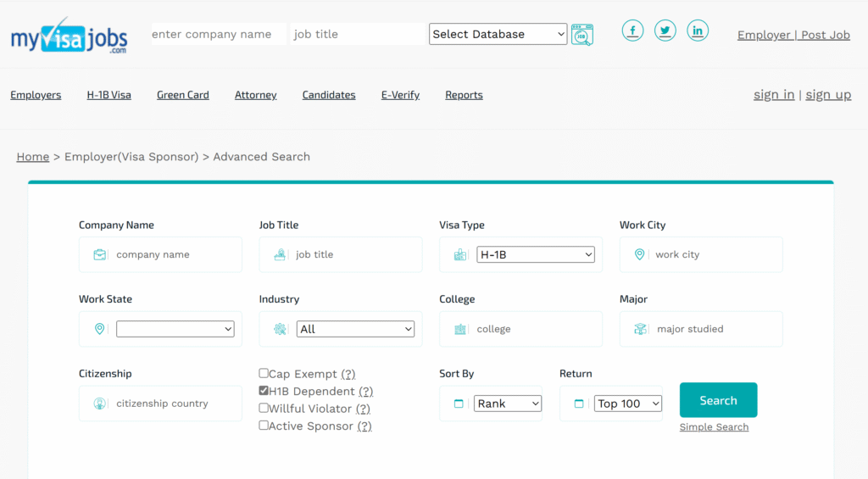
Task: Click the building icon in Company Name field
Action: pyautogui.click(x=100, y=254)
